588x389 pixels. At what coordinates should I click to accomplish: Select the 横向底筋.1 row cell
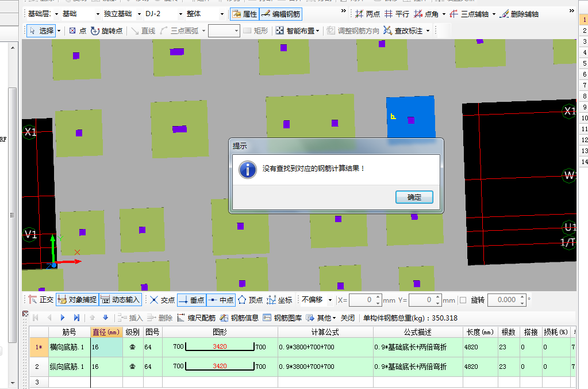(70, 347)
